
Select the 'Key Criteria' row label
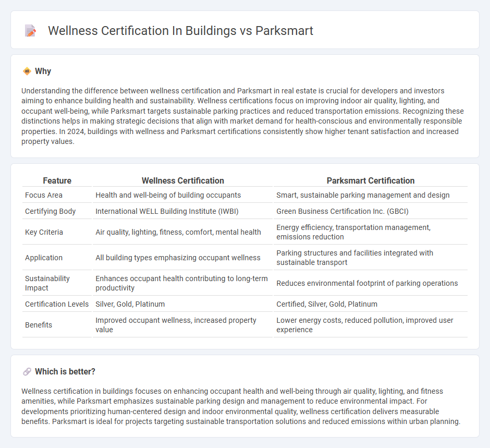coord(44,232)
